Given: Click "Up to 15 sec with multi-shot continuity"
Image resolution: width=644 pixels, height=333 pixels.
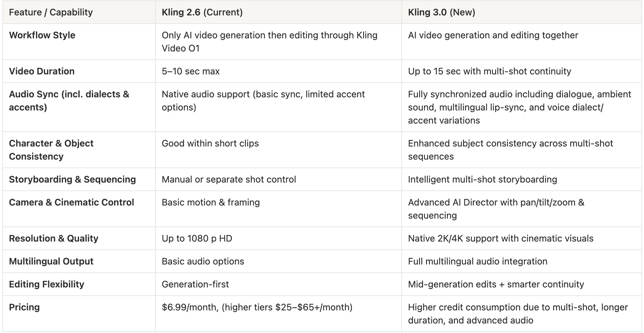Looking at the screenshot, I should (x=489, y=71).
